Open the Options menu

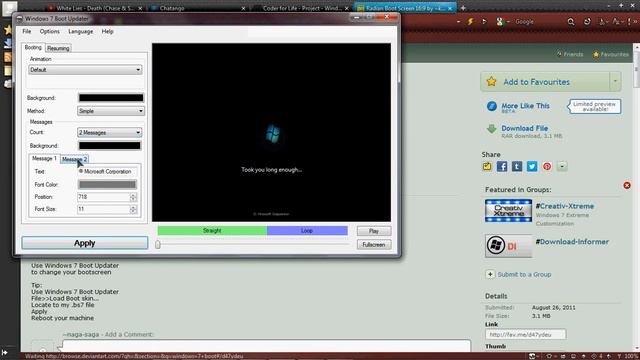[49, 31]
